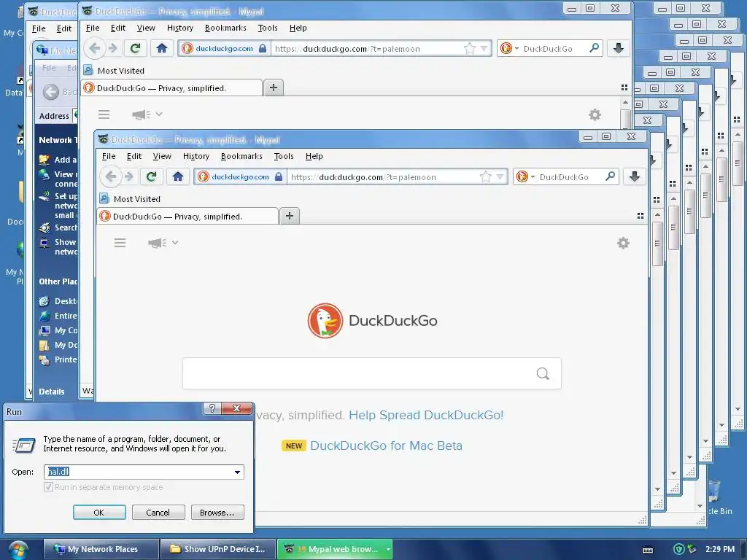Go Home in front Mypal window
The height and width of the screenshot is (560, 747).
(178, 176)
